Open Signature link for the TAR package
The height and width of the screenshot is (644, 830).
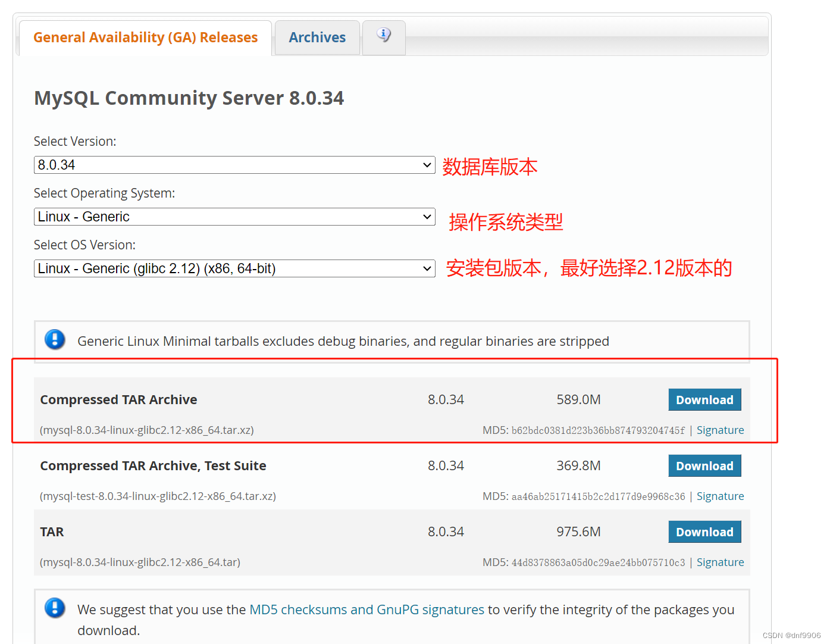[720, 562]
